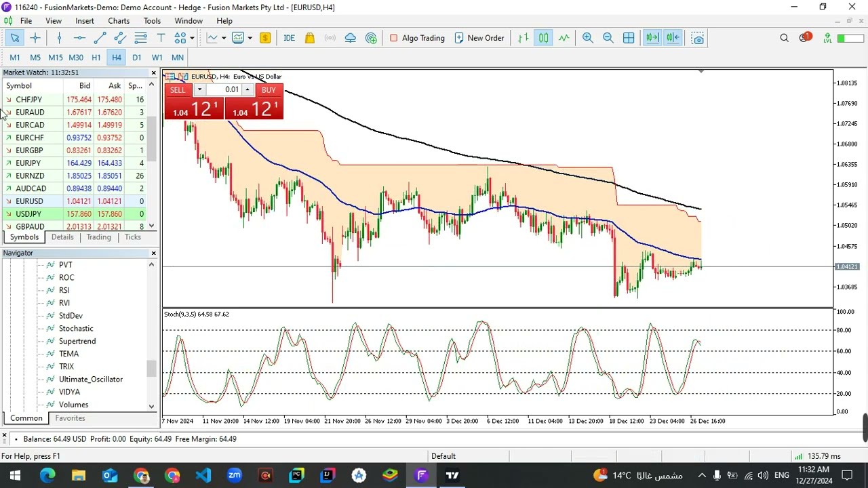
Task: Open the Help menu
Action: pyautogui.click(x=224, y=21)
